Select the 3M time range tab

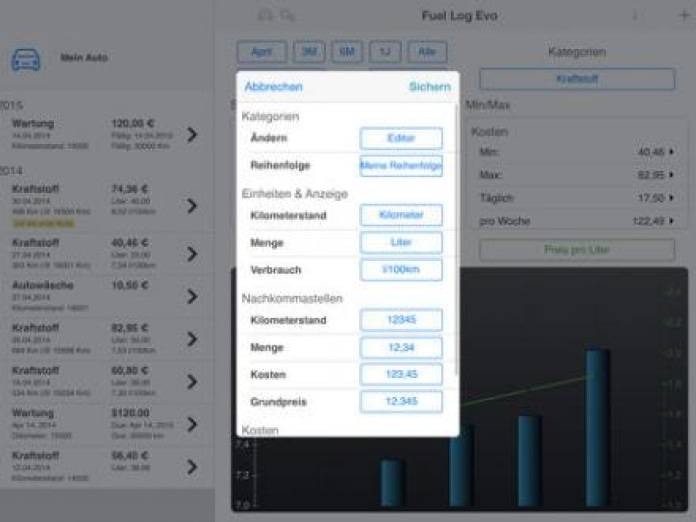pos(309,52)
